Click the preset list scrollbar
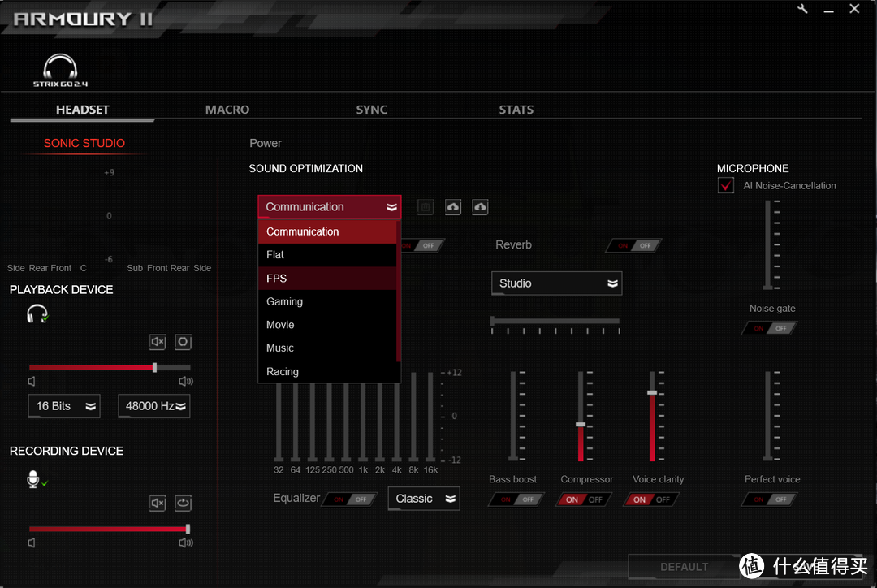877x588 pixels. pyautogui.click(x=399, y=291)
